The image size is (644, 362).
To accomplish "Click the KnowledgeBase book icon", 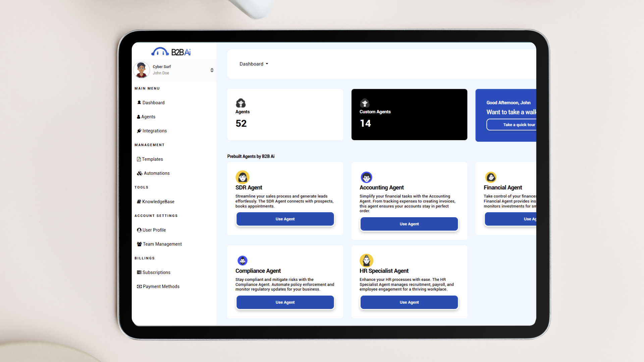I will [139, 201].
